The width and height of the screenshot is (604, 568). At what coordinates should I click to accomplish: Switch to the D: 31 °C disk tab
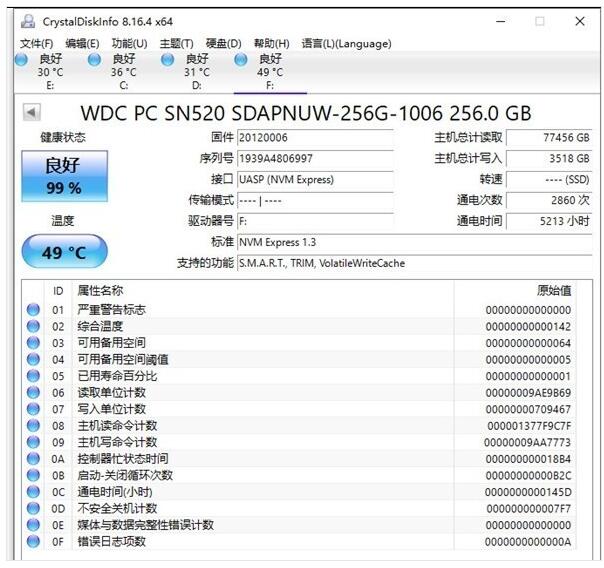click(x=196, y=72)
